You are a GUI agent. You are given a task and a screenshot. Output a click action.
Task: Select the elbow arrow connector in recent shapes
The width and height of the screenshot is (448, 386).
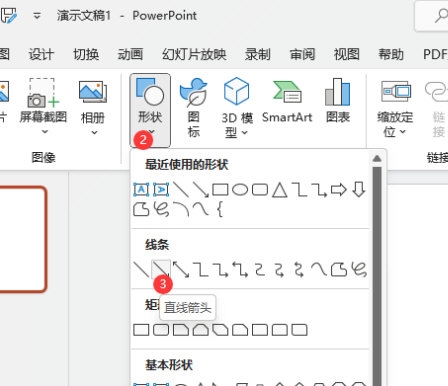[x=319, y=190]
